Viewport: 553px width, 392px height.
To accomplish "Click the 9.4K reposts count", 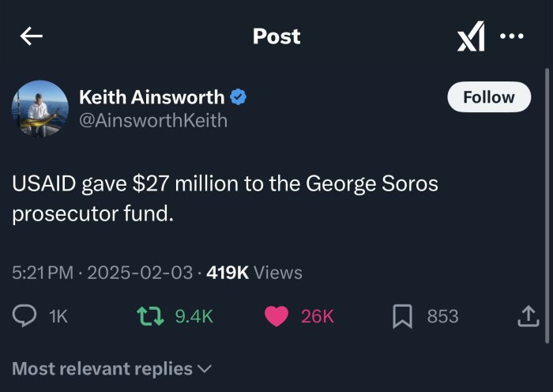I will [x=194, y=316].
